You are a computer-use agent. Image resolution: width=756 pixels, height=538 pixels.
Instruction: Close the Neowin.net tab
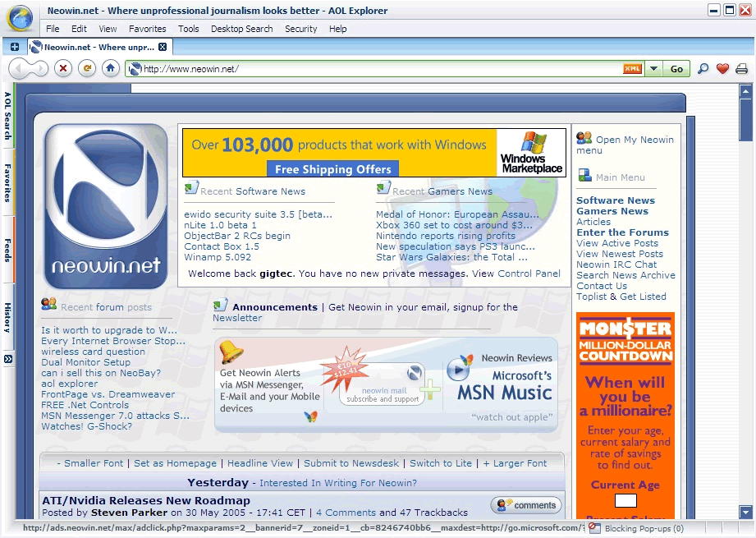tap(163, 47)
